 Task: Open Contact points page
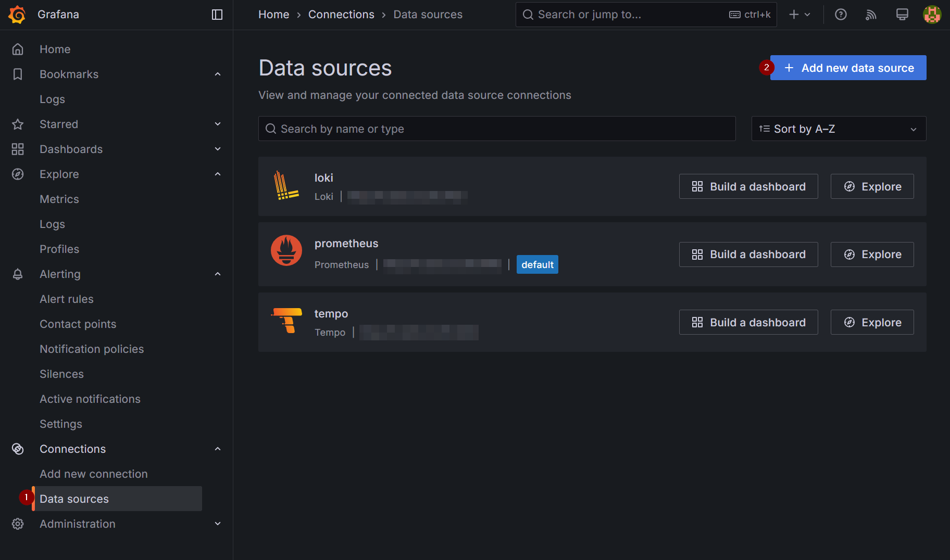tap(78, 324)
